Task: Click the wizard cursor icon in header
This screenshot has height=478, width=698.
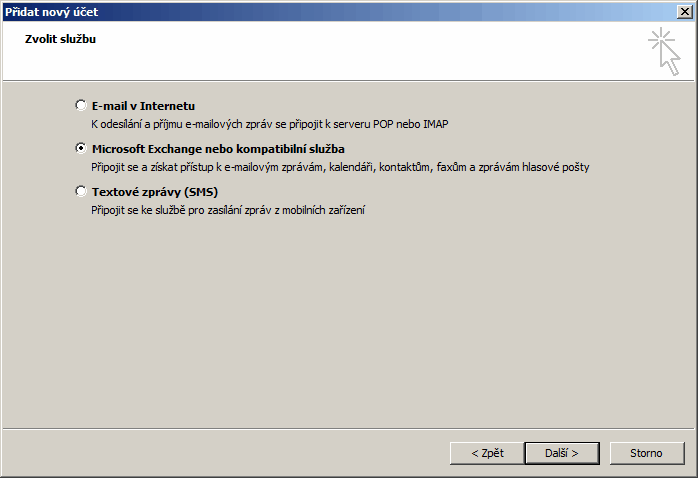Action: pyautogui.click(x=664, y=52)
